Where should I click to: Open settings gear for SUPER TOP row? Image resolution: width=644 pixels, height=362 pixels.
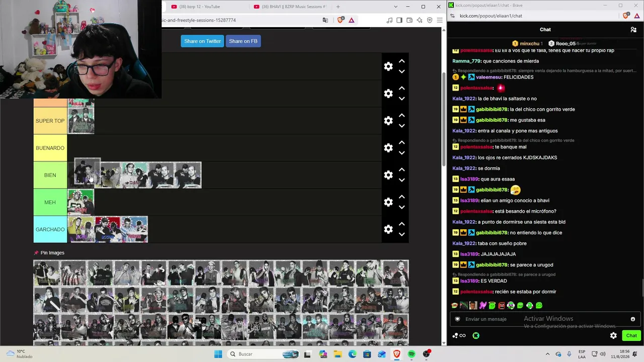(388, 121)
